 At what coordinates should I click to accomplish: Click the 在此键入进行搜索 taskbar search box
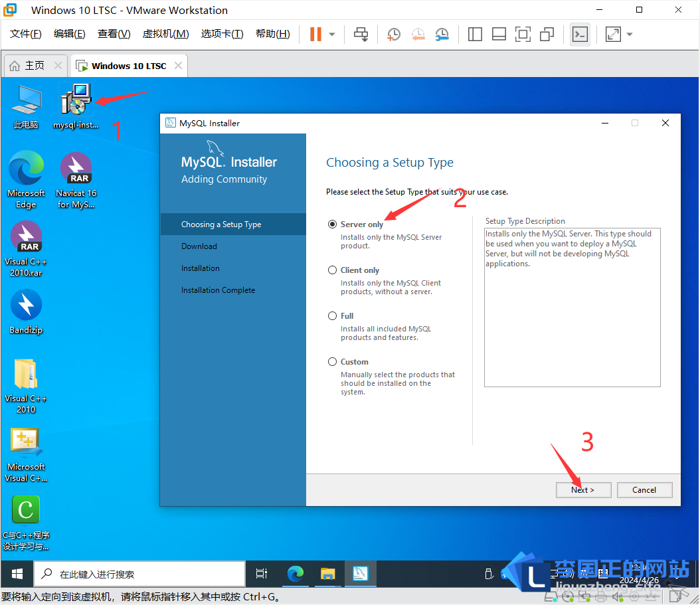tap(139, 574)
